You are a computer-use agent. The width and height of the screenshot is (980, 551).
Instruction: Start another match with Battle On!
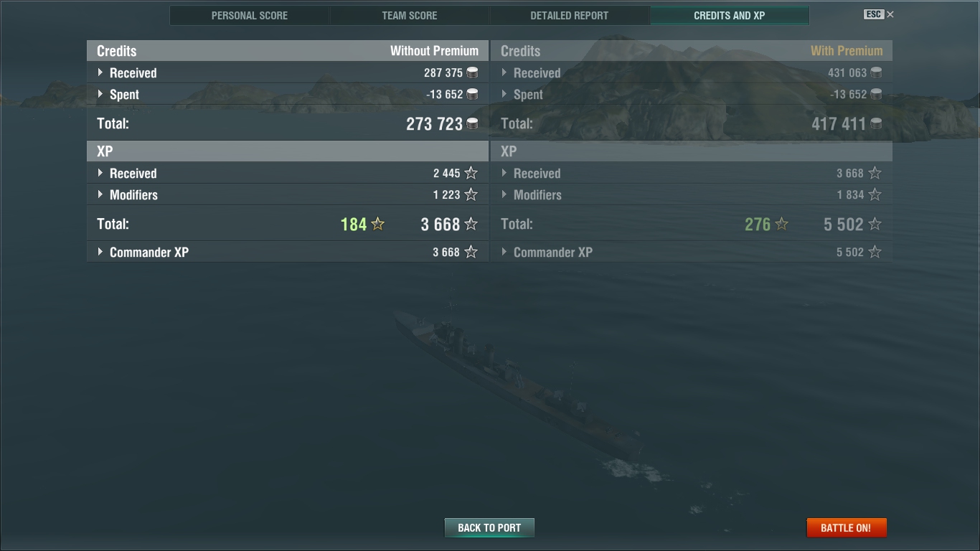pos(846,527)
